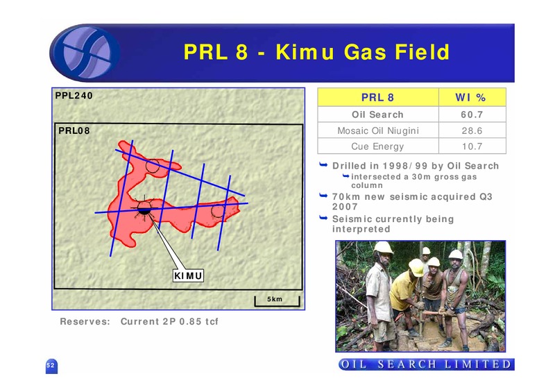The width and height of the screenshot is (555, 392).
Task: Click the 'Current 2P 0.85 tcf' text
Action: click(169, 321)
